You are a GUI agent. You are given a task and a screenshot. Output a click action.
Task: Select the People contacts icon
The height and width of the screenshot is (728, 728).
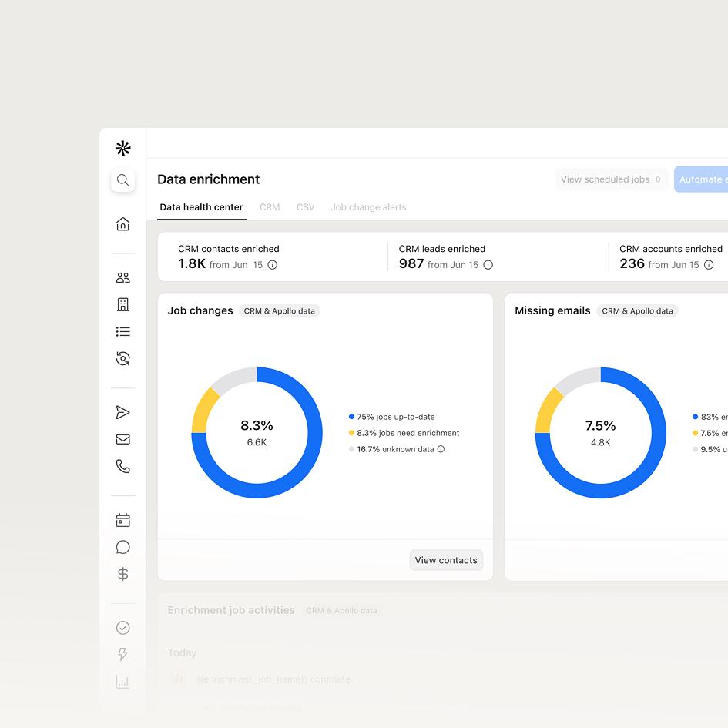pyautogui.click(x=122, y=277)
